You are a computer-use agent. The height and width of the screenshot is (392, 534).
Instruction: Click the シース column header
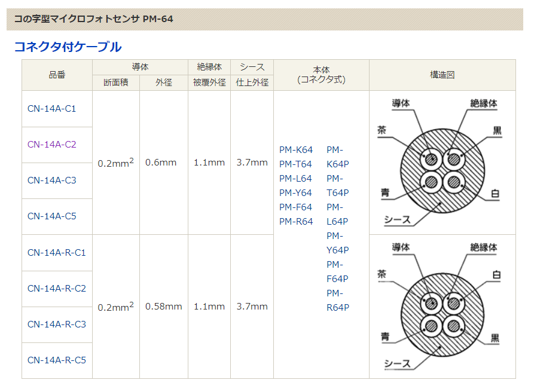tap(252, 67)
